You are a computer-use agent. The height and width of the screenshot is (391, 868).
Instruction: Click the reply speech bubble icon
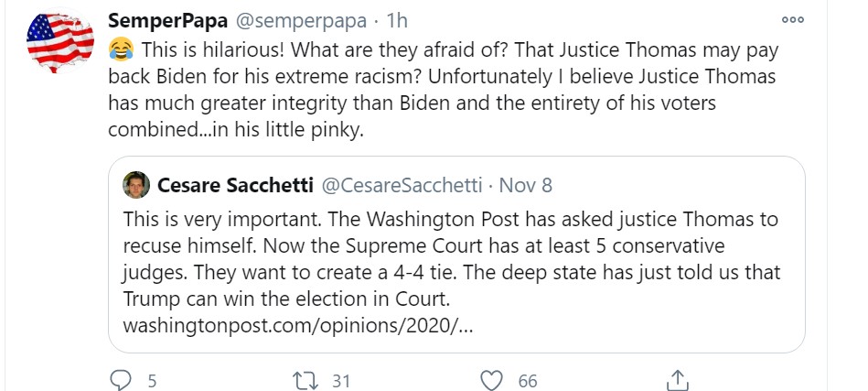[121, 380]
